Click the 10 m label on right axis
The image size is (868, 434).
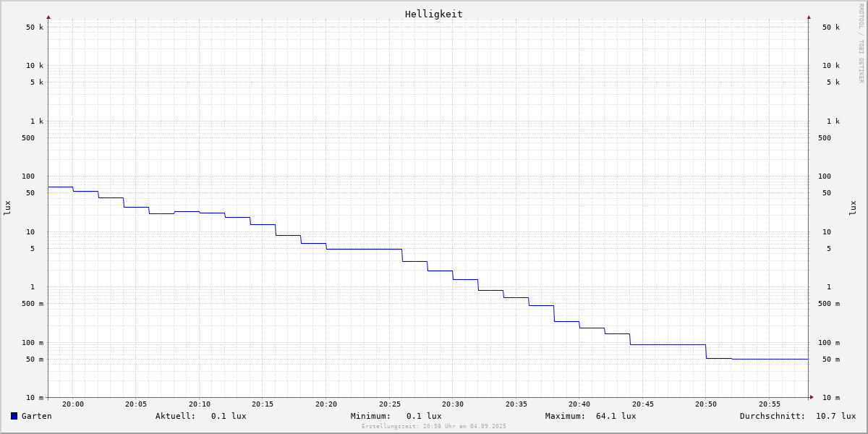point(830,398)
